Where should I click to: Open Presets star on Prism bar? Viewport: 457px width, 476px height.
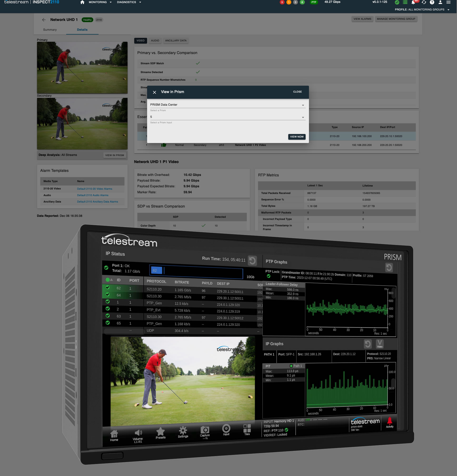(x=160, y=433)
